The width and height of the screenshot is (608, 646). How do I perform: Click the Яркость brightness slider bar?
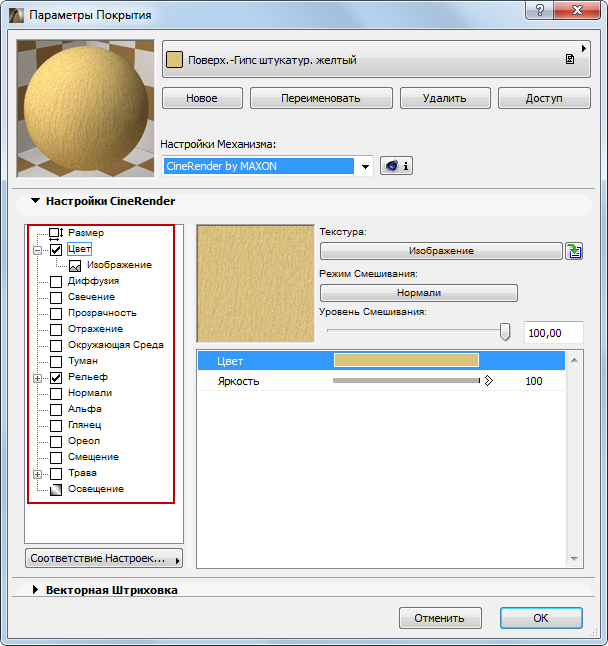(406, 381)
